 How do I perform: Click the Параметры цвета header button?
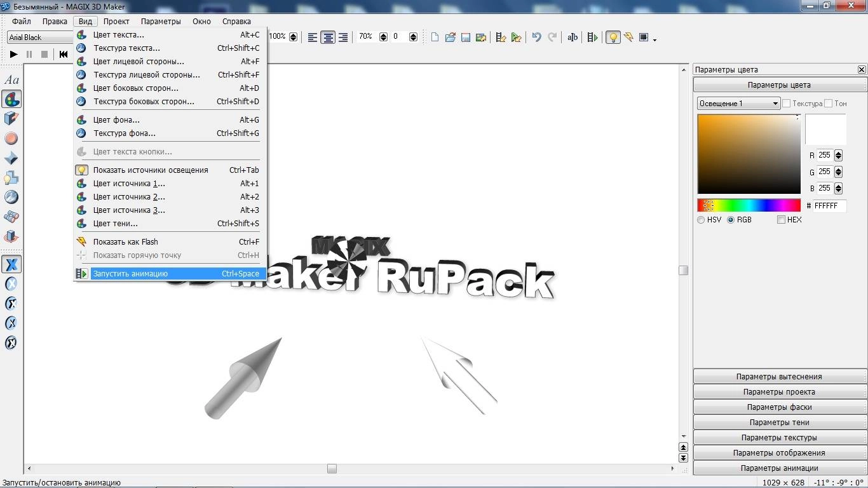click(x=779, y=85)
